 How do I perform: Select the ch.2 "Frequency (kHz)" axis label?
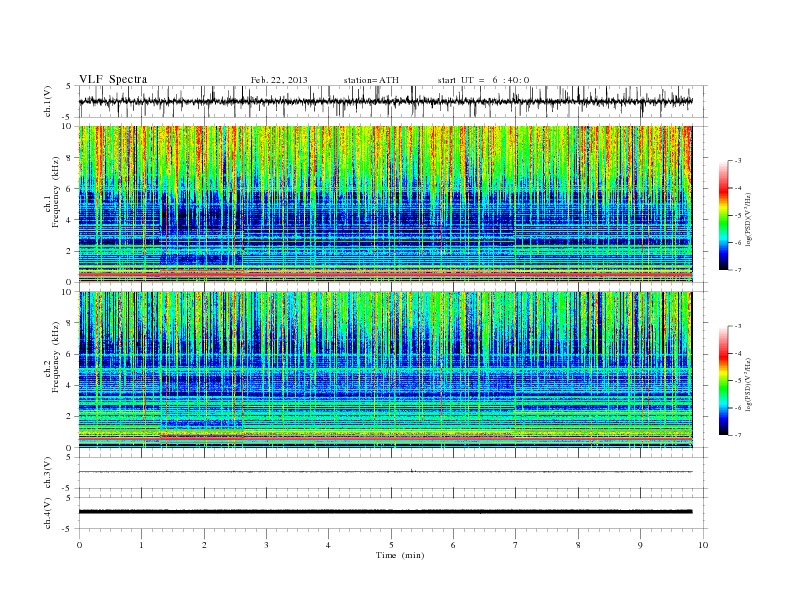coord(56,358)
